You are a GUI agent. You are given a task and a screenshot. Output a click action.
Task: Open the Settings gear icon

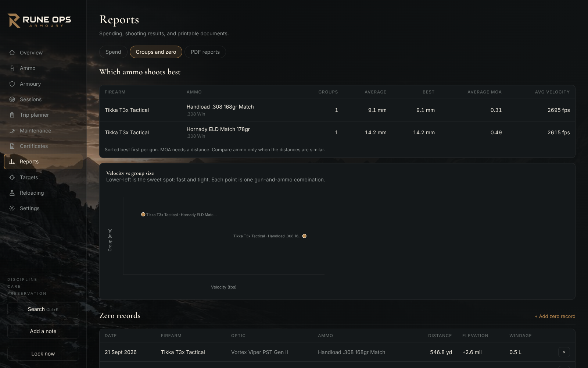point(12,208)
